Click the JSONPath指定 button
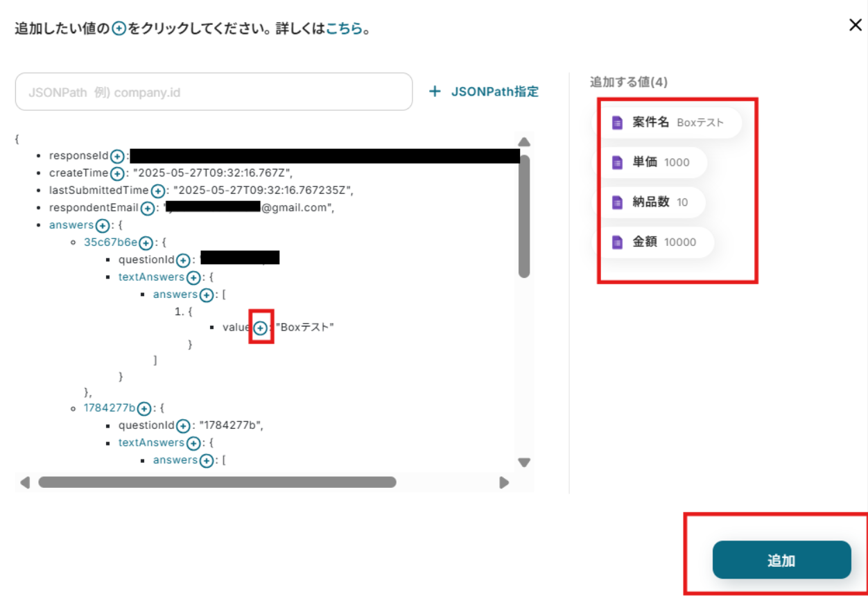 (483, 91)
